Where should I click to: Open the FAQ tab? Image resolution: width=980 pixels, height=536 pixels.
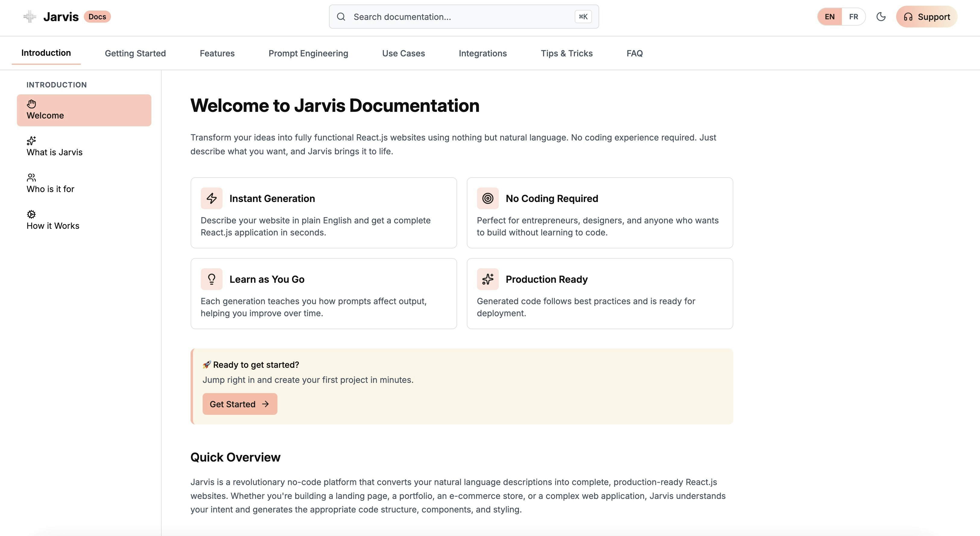[x=634, y=53]
